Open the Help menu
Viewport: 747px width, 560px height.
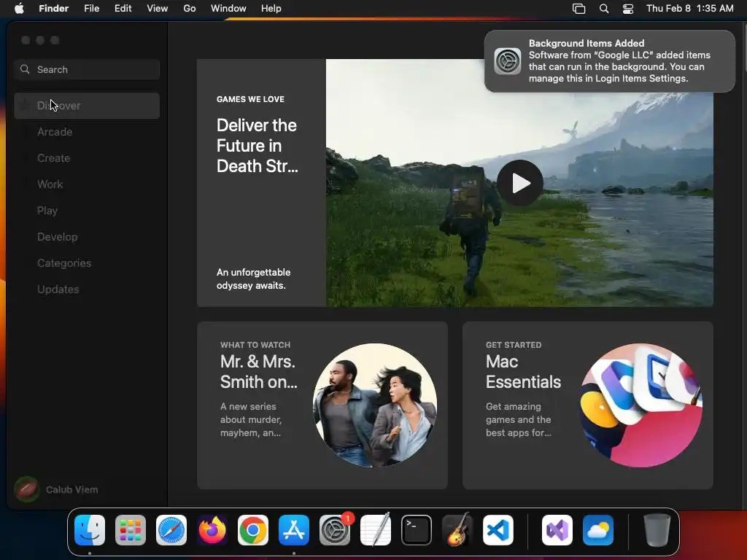click(x=271, y=8)
